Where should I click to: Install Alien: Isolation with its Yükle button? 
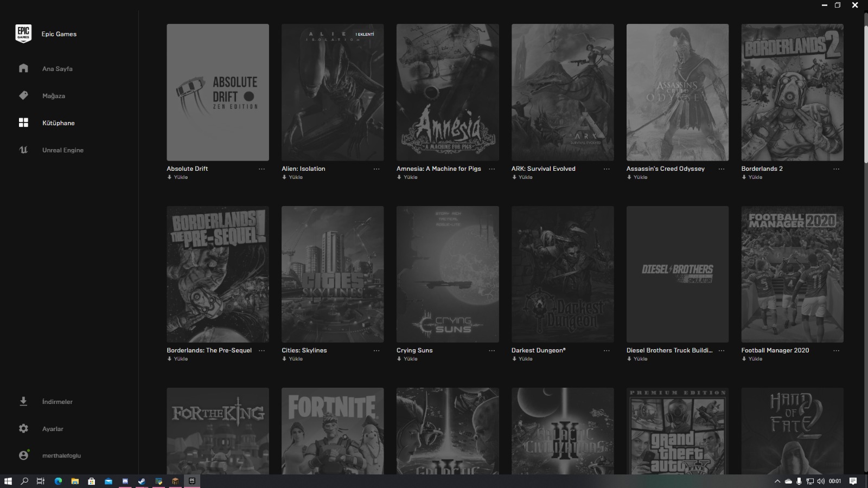coord(292,177)
